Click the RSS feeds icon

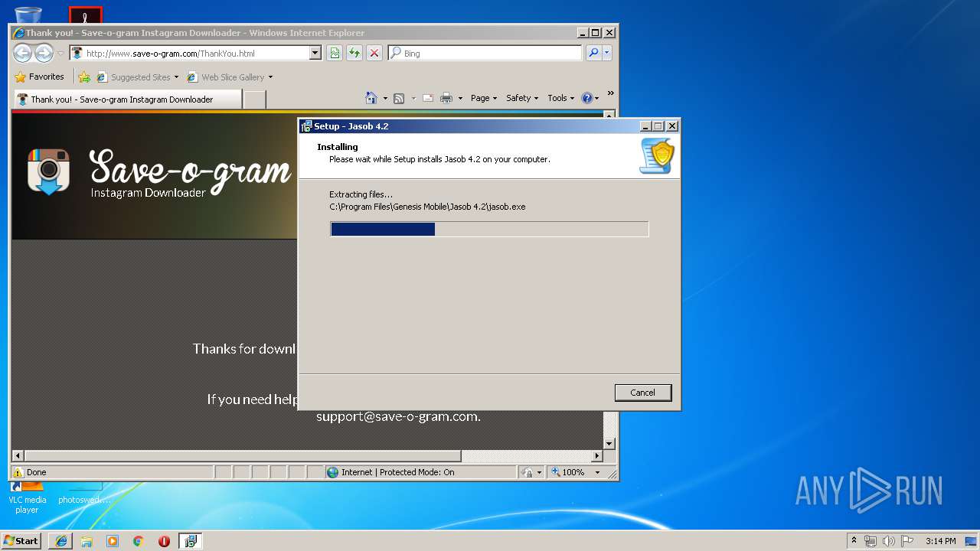pos(399,98)
